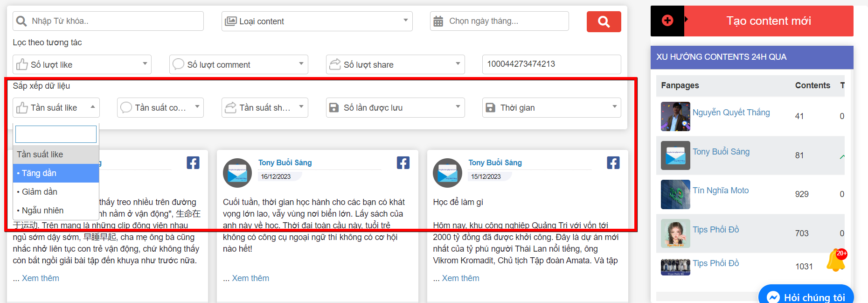868x303 pixels.
Task: Open 'Tony Buổi Sáng' link on 15/12/2023 post
Action: click(495, 162)
